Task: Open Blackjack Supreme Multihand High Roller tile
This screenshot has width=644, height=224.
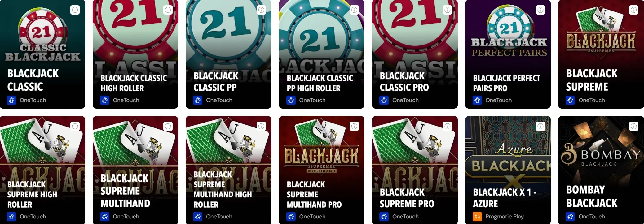Action: click(228, 170)
